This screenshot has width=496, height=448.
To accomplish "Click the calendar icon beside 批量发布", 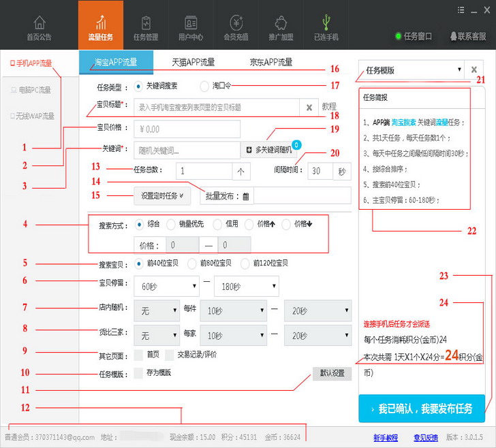I will coord(246,196).
